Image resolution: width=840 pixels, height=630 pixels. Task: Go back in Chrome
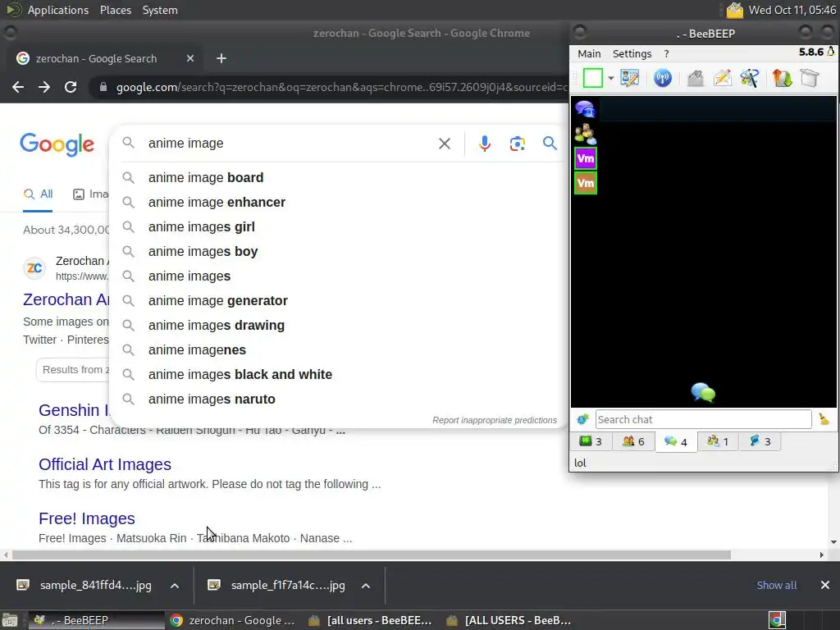click(x=18, y=87)
